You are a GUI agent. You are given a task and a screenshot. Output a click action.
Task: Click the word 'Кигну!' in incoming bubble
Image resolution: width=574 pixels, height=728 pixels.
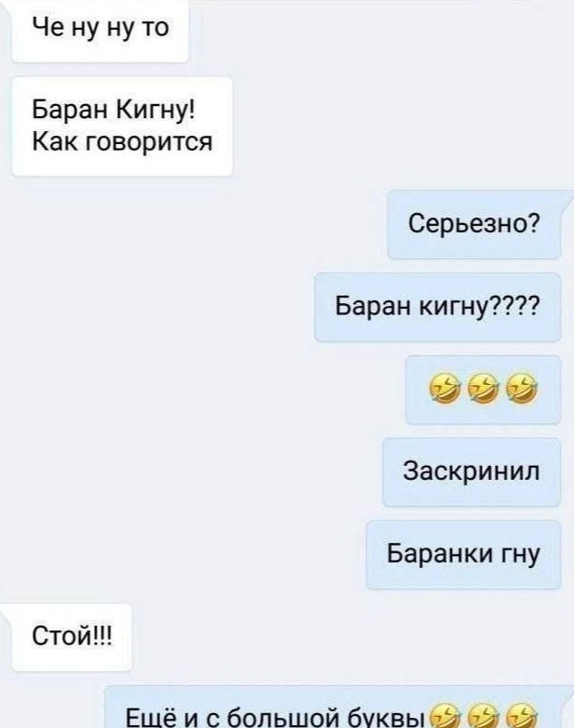point(155,111)
